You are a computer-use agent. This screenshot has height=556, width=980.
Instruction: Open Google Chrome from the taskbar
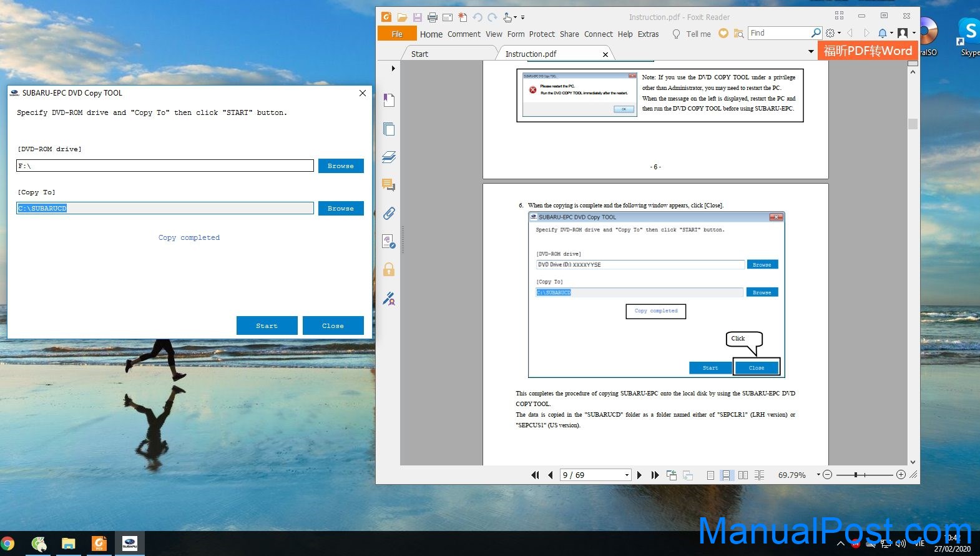click(x=7, y=544)
